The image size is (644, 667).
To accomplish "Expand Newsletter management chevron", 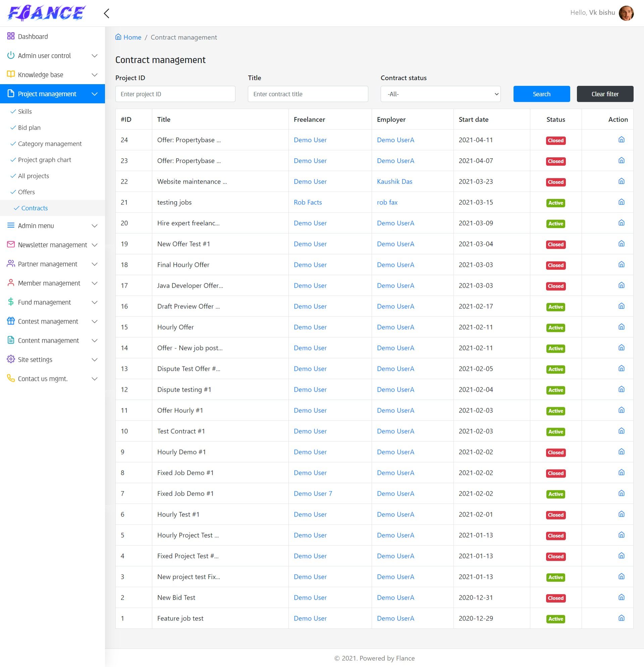I will click(x=95, y=245).
